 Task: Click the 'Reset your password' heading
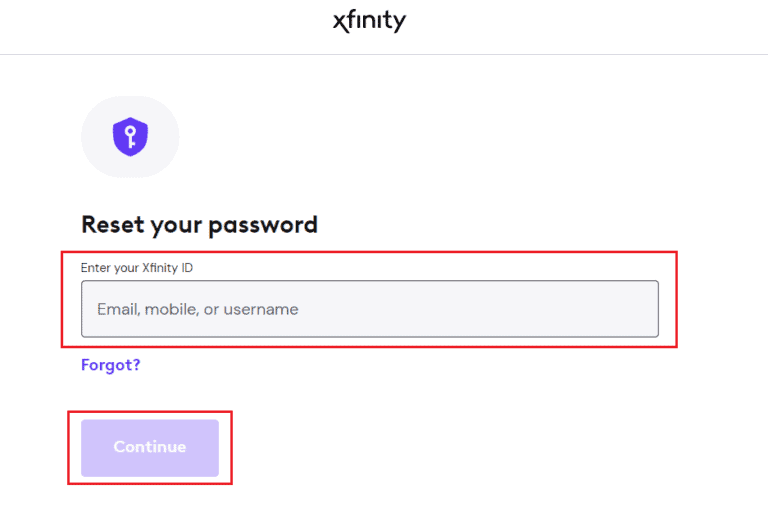199,224
